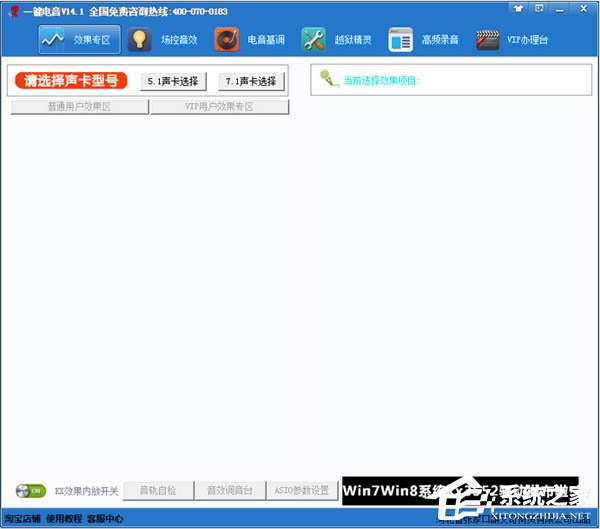Click the 音轨自检 button
The width and height of the screenshot is (600, 529).
tap(158, 490)
